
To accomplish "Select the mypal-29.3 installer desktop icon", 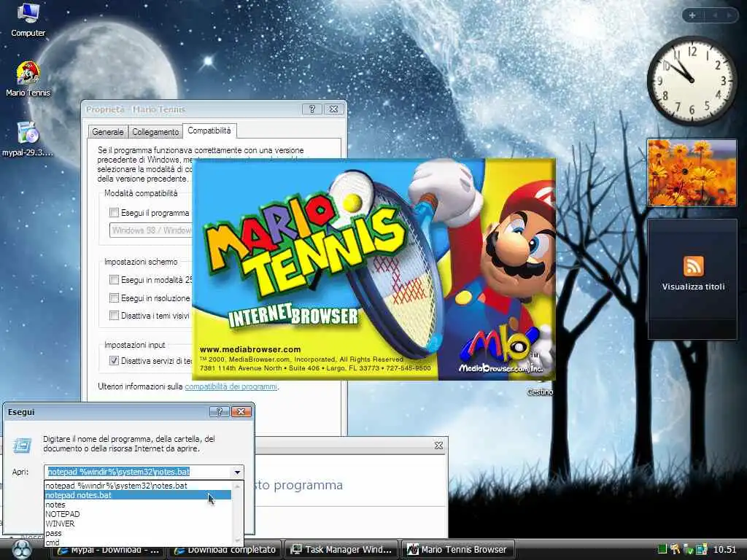I will [x=28, y=139].
